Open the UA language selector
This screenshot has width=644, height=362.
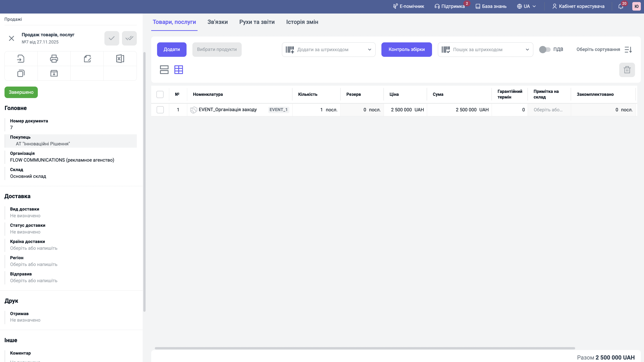pos(527,6)
